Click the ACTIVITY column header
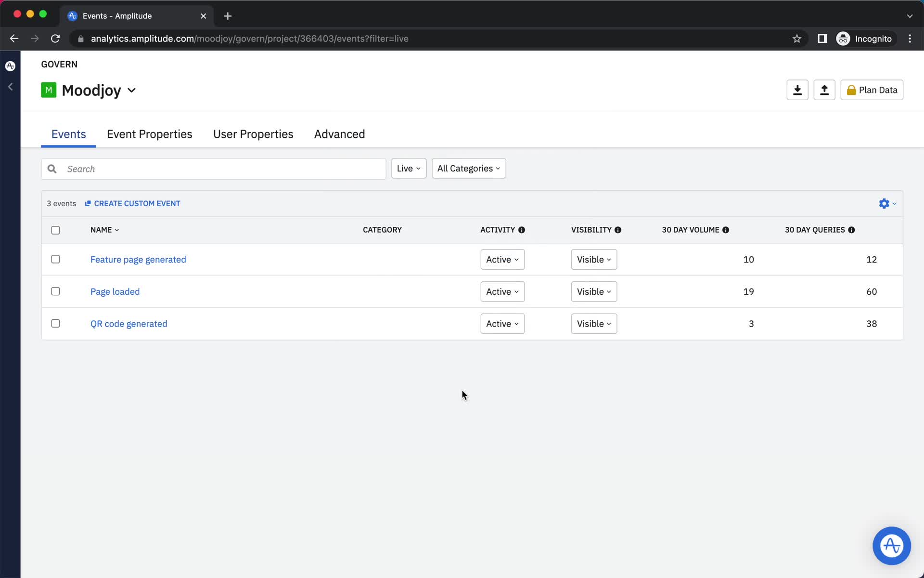 (498, 230)
